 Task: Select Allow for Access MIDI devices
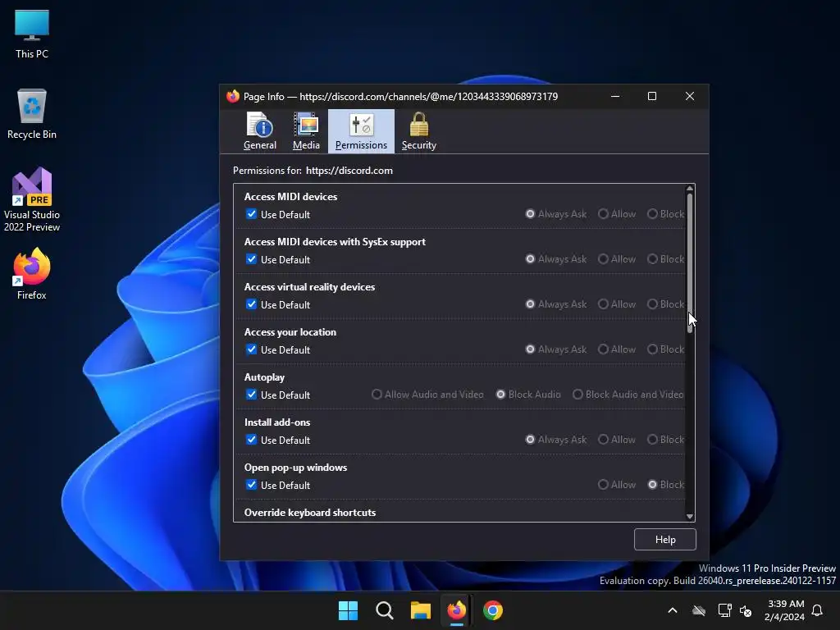[603, 214]
